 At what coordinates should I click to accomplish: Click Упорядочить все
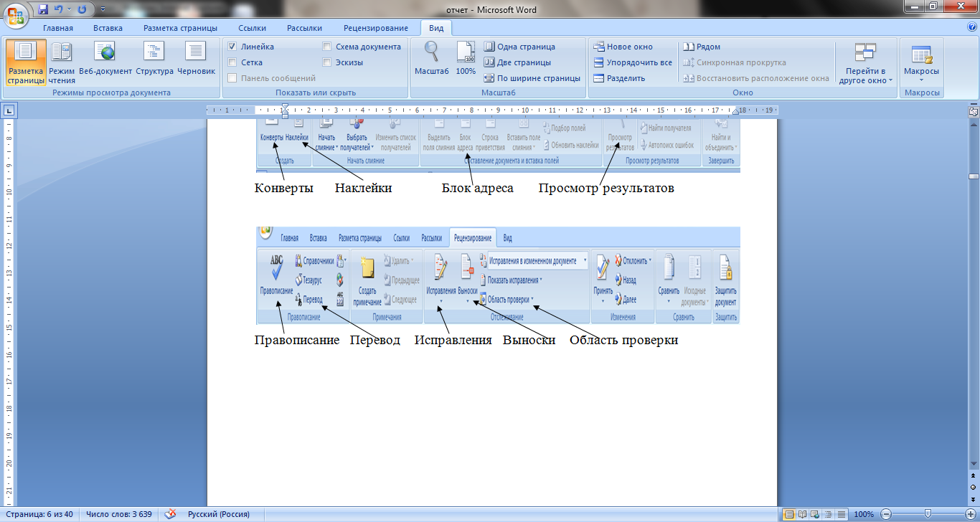point(633,62)
